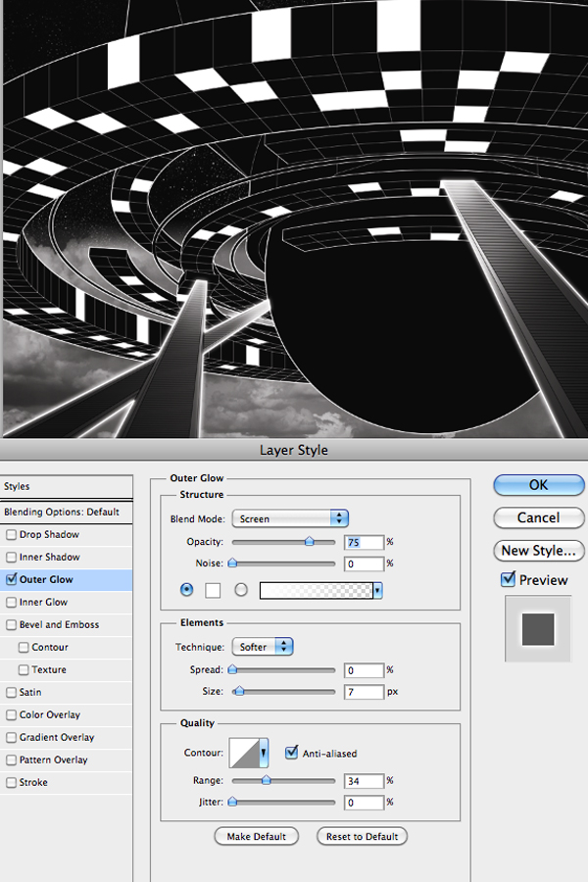This screenshot has height=882, width=588.
Task: Enable the Color Overlay checkbox
Action: [11, 715]
